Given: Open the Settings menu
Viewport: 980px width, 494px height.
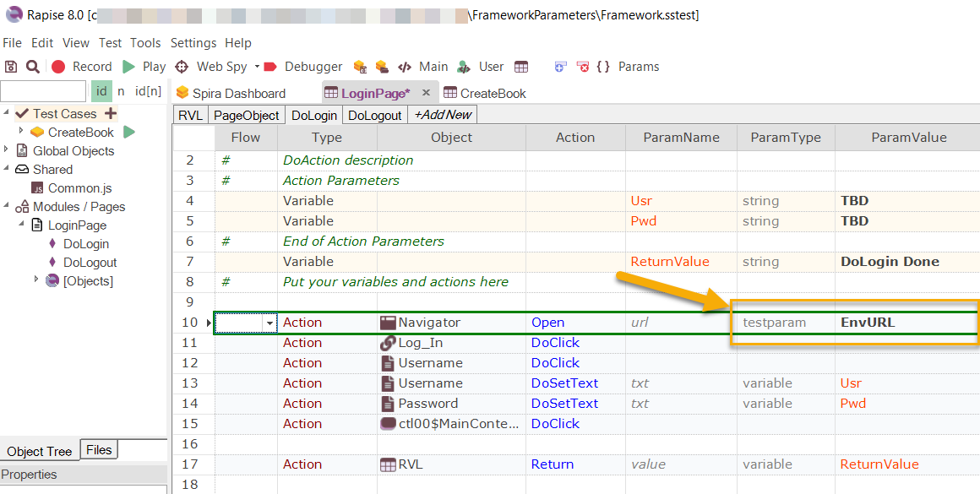Looking at the screenshot, I should 193,43.
